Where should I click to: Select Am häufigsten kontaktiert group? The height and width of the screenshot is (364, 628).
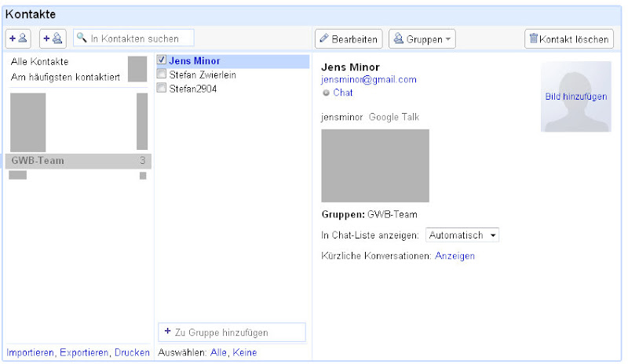(65, 77)
